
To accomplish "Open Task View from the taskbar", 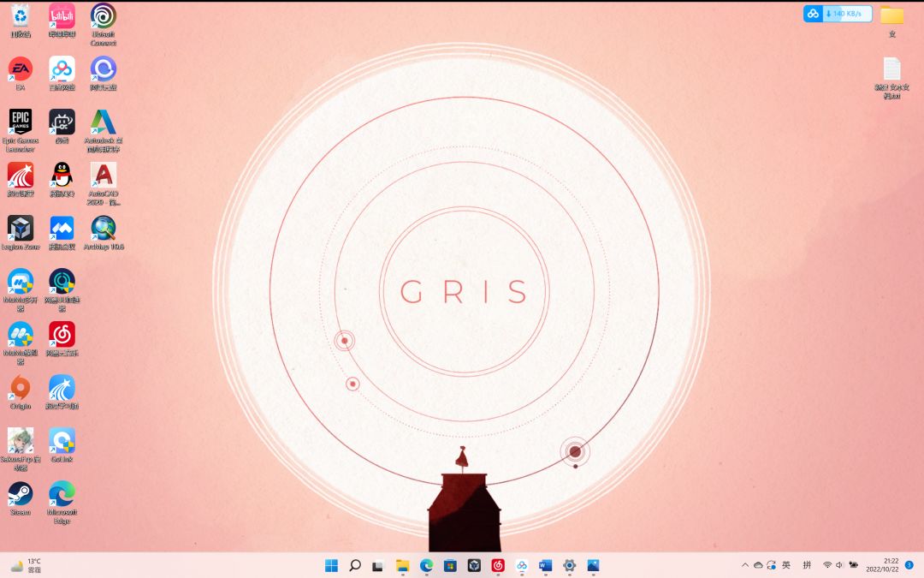I will (378, 566).
